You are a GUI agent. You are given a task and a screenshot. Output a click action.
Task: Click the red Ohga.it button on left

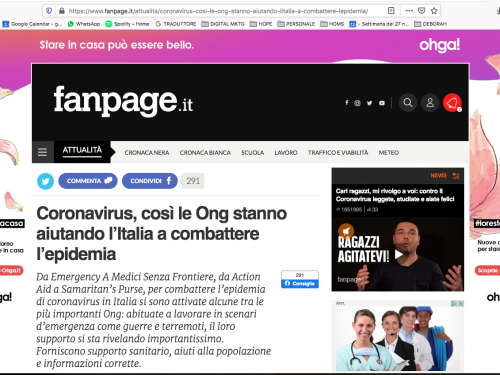tap(11, 270)
